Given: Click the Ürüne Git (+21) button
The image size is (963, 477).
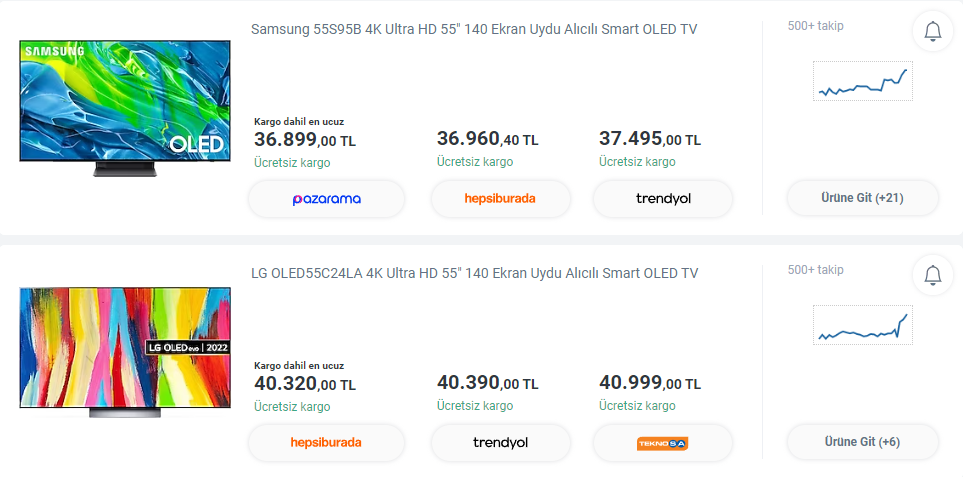Looking at the screenshot, I should tap(862, 198).
